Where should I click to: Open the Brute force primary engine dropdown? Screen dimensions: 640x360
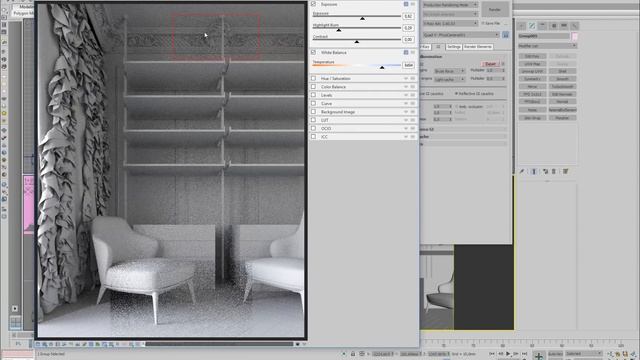tap(449, 71)
